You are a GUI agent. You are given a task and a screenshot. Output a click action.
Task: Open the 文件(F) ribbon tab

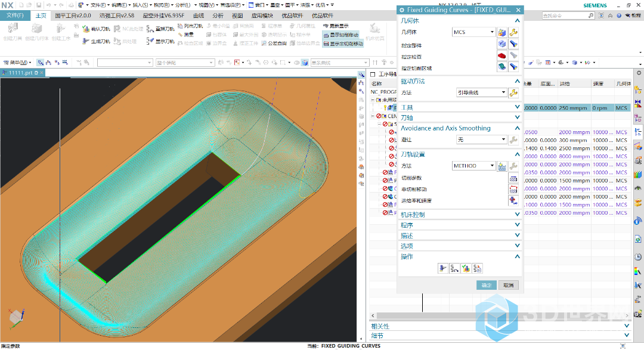(x=15, y=16)
